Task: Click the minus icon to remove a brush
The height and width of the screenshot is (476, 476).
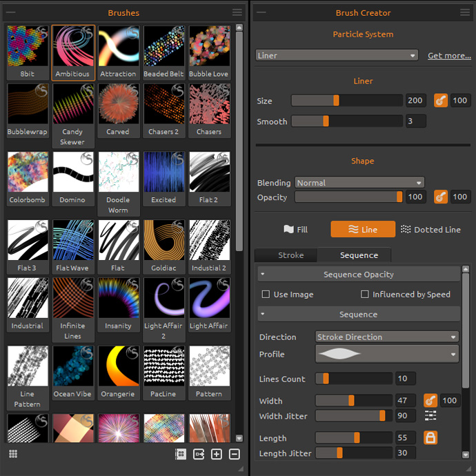Action: click(x=234, y=454)
